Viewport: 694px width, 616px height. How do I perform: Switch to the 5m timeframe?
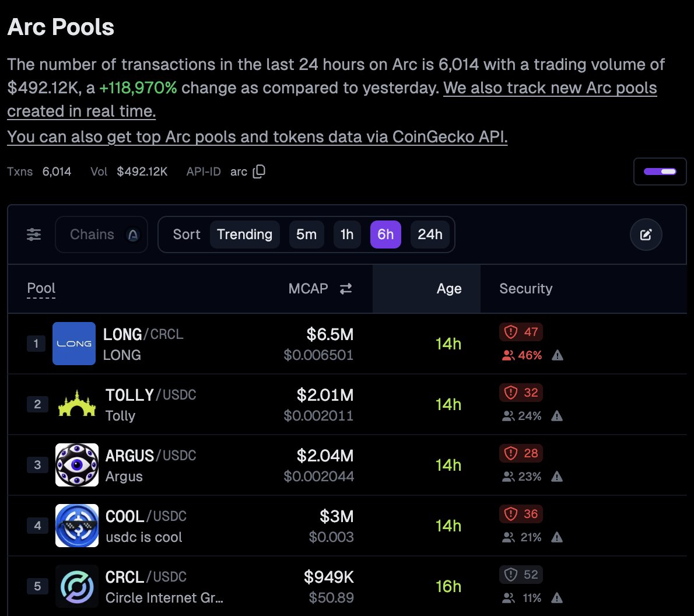click(x=306, y=235)
